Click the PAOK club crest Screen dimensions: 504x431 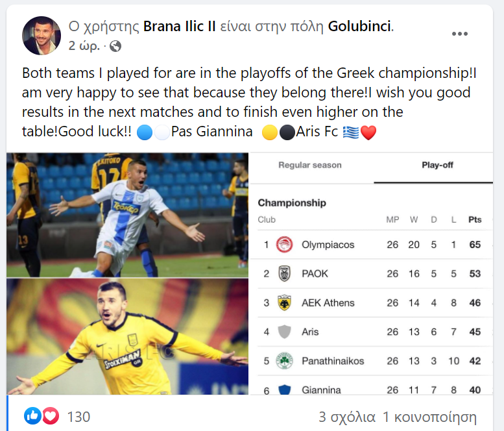point(284,273)
